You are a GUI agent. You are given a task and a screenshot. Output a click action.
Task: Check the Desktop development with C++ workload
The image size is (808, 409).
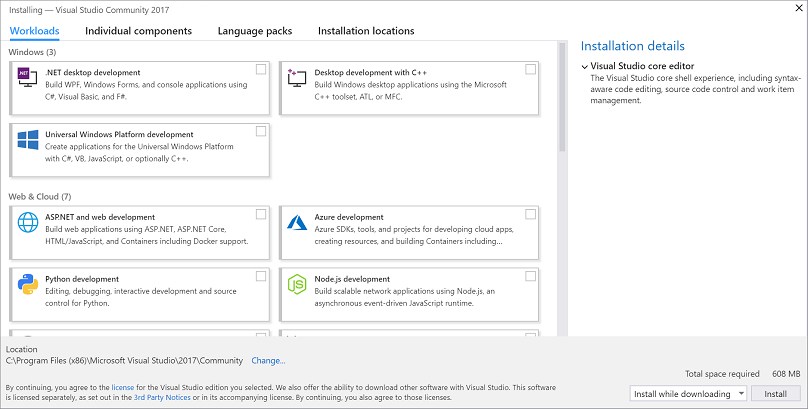click(530, 69)
